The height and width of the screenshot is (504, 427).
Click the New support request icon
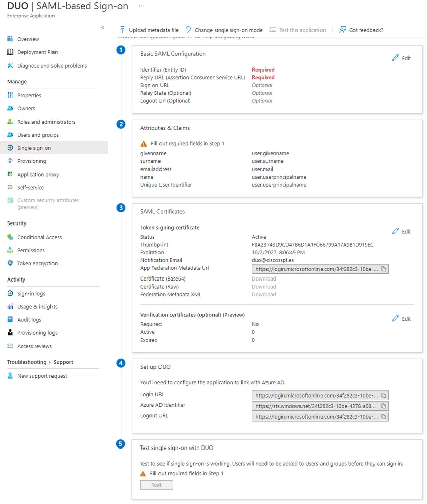10,376
